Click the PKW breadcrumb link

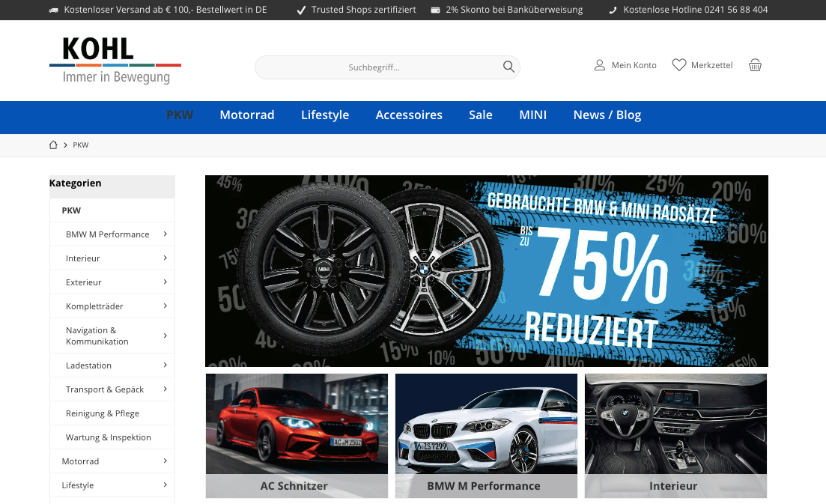pos(81,145)
